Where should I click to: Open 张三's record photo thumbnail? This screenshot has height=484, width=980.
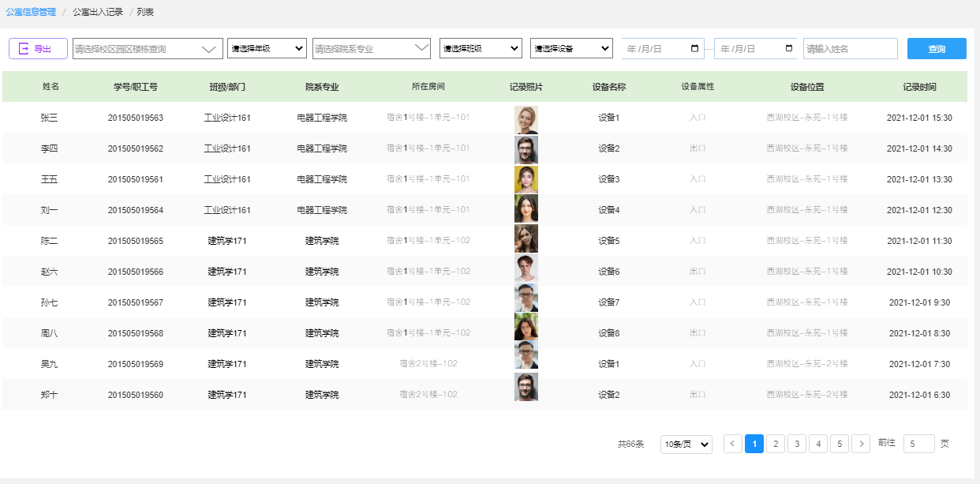pyautogui.click(x=526, y=119)
